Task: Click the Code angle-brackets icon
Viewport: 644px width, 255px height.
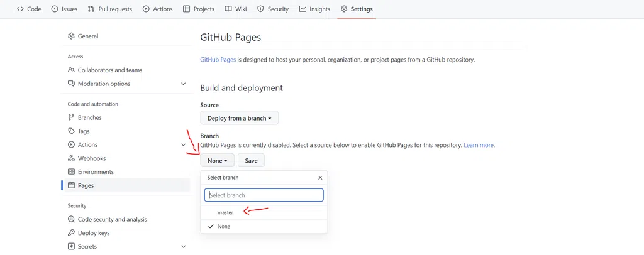Action: [x=20, y=9]
